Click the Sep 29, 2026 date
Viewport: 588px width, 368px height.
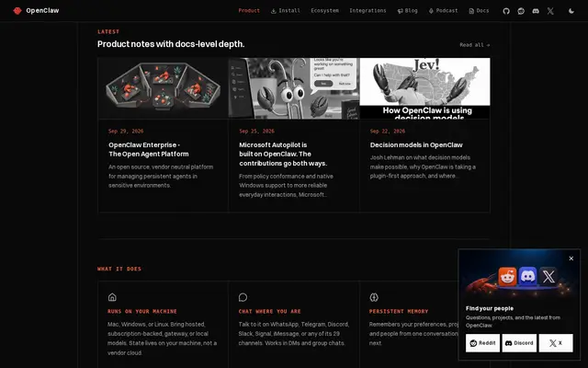[126, 131]
